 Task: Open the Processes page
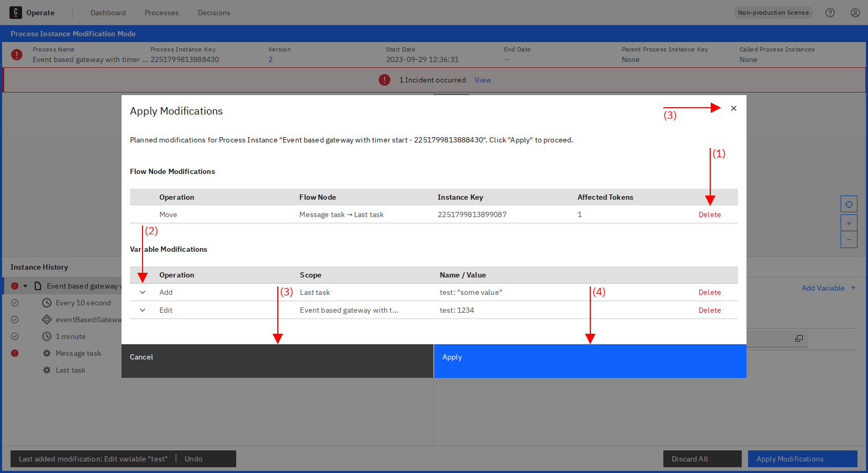[x=162, y=12]
